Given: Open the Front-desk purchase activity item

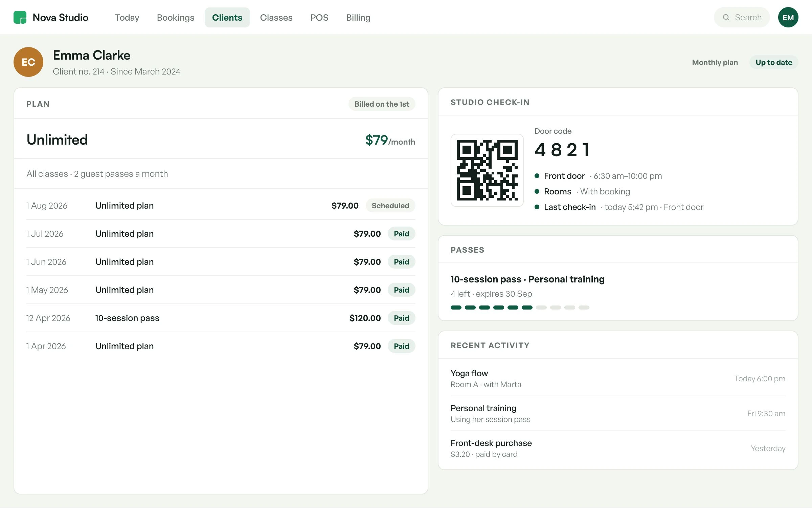Looking at the screenshot, I should click(x=618, y=448).
